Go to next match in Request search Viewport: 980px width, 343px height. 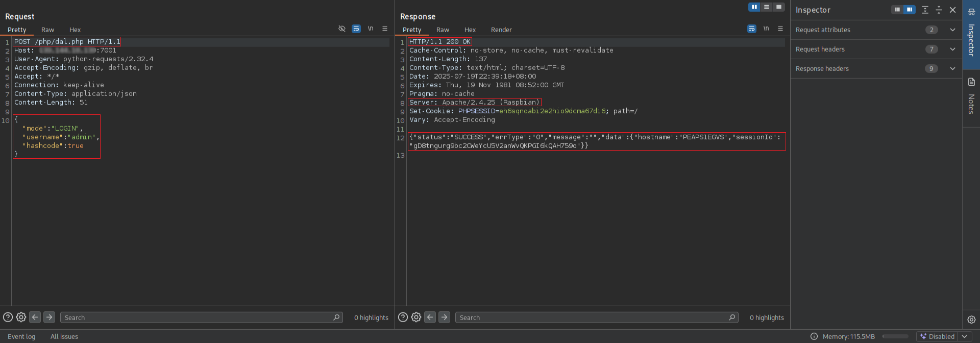pos(49,317)
